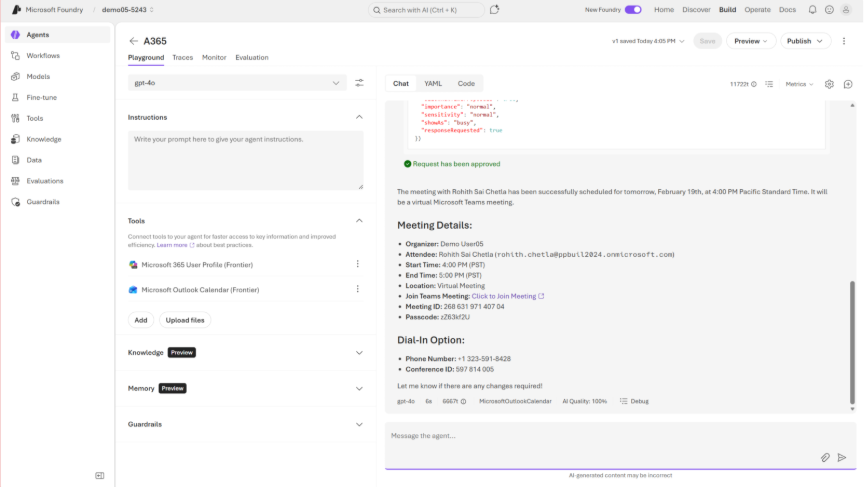Click the new chat icon beside search
Viewport: 864px width, 487px height.
[494, 9]
